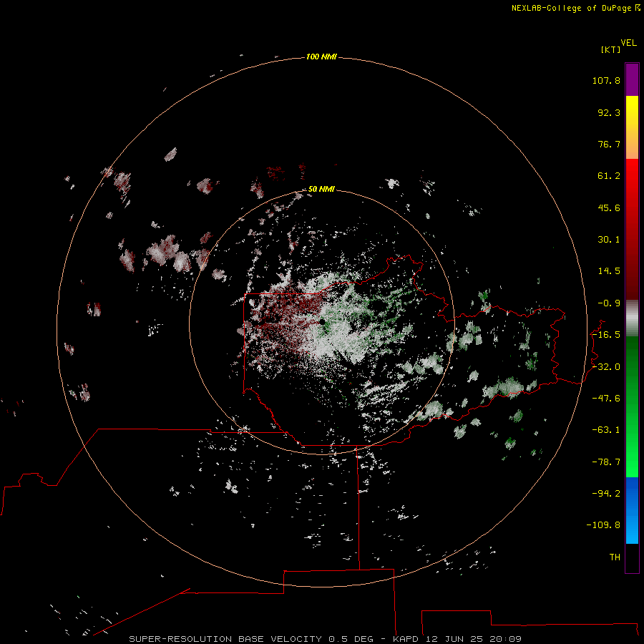Click the blue segment of the velocity color bar

[632, 510]
